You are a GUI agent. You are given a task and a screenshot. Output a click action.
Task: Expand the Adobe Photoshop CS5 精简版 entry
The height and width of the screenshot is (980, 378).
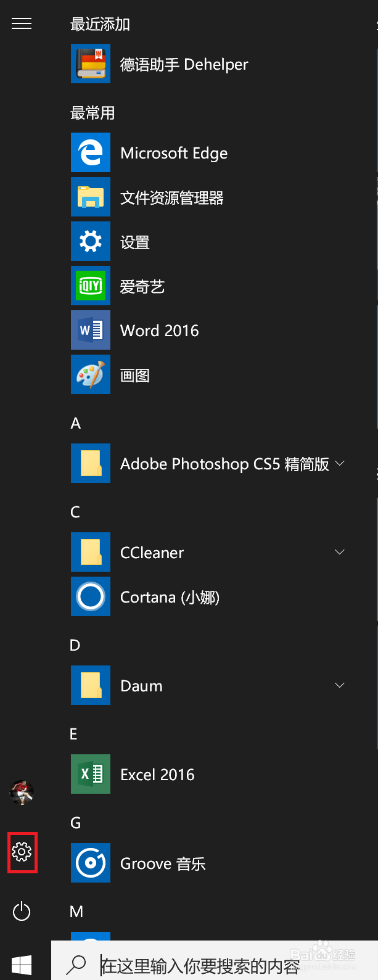pyautogui.click(x=340, y=463)
